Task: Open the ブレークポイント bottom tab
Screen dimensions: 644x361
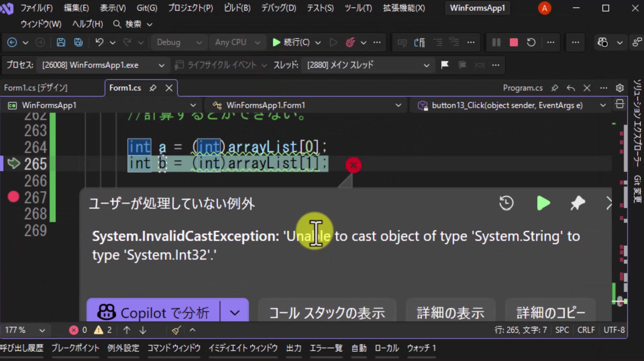Action: [75, 348]
